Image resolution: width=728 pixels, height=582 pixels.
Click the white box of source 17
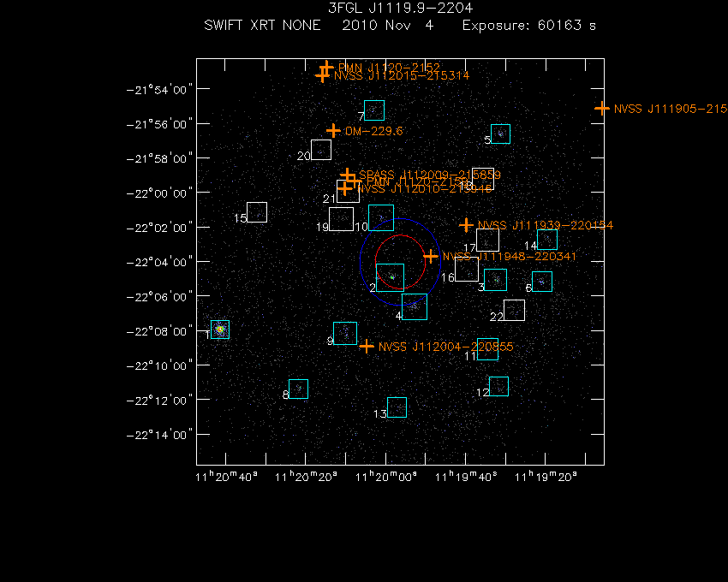pos(487,241)
